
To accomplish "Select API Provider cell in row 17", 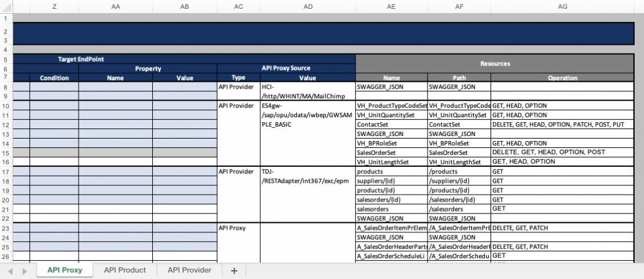I will 238,195.
